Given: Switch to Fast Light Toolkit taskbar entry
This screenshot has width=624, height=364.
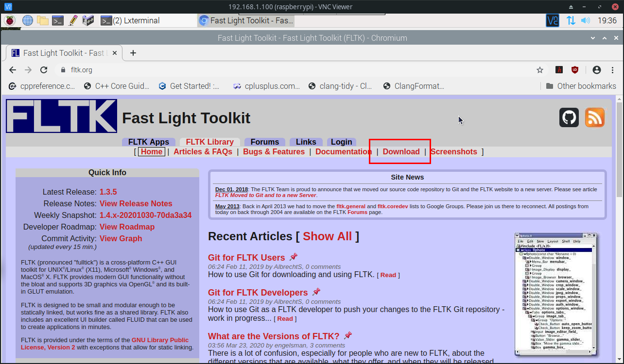Looking at the screenshot, I should [246, 20].
